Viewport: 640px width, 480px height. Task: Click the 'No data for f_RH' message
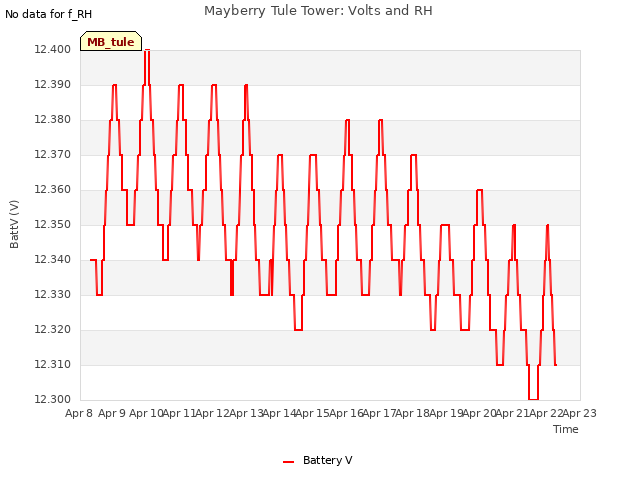pos(49,14)
